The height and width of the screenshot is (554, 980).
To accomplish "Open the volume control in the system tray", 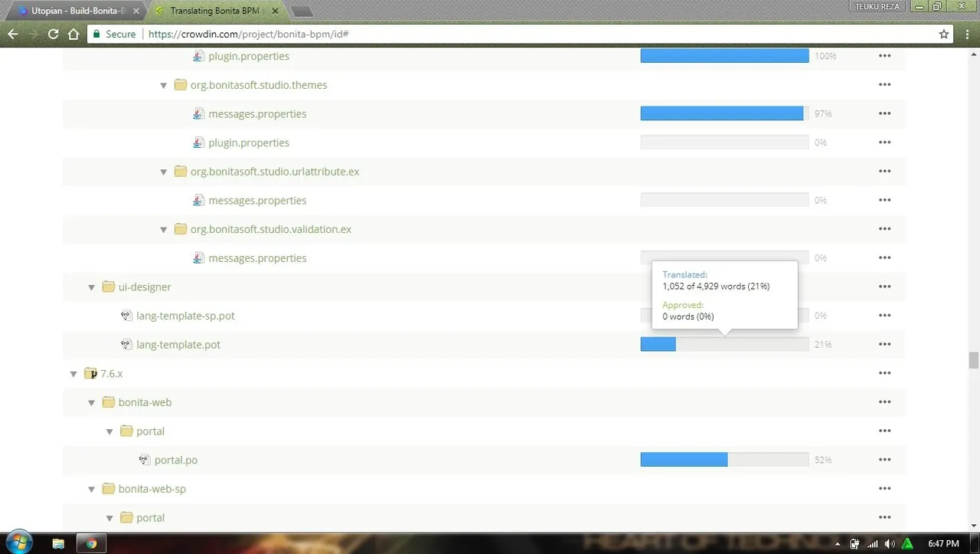I will 889,543.
